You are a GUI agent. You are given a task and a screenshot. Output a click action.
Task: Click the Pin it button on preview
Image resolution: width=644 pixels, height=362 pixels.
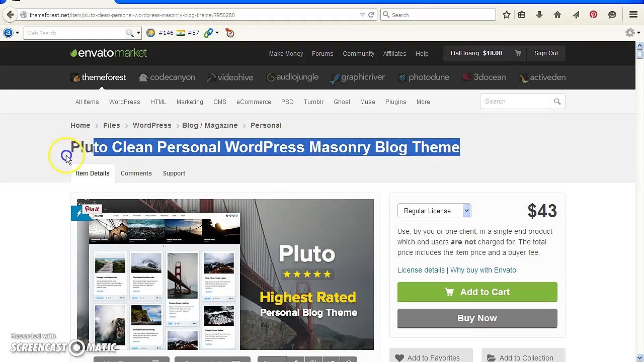92,209
